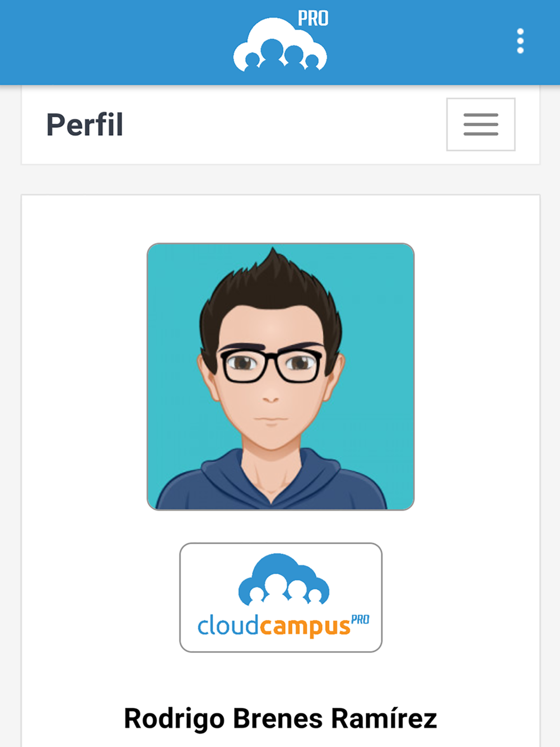Click the small PRO superscript in badge
Image resolution: width=560 pixels, height=747 pixels.
pyautogui.click(x=360, y=619)
